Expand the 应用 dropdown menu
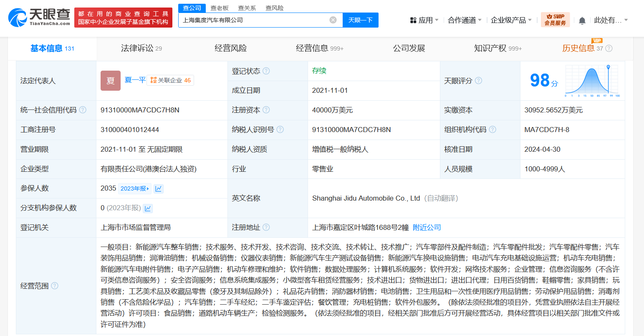This screenshot has width=644, height=336. (424, 20)
